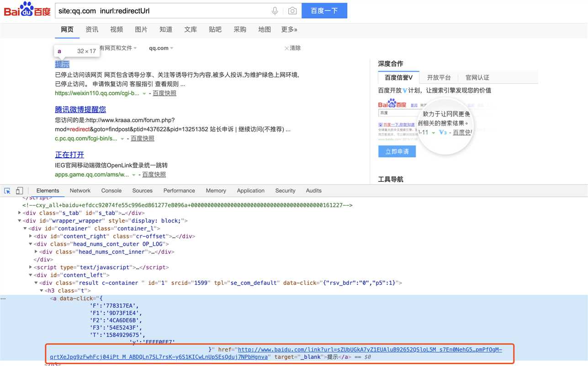Open the 提示 search result title

[62, 64]
